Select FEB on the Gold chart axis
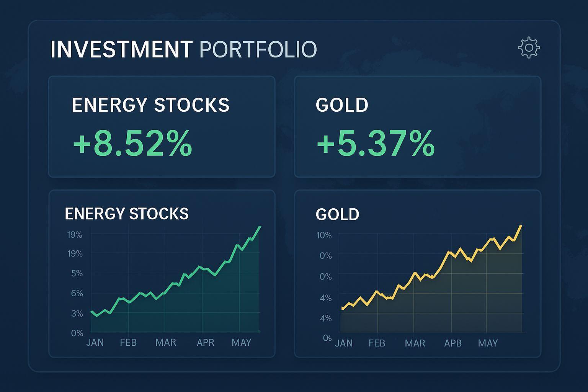 click(377, 343)
